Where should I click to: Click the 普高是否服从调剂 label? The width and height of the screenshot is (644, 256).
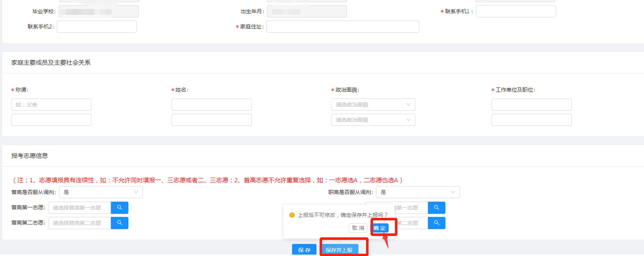pyautogui.click(x=34, y=192)
